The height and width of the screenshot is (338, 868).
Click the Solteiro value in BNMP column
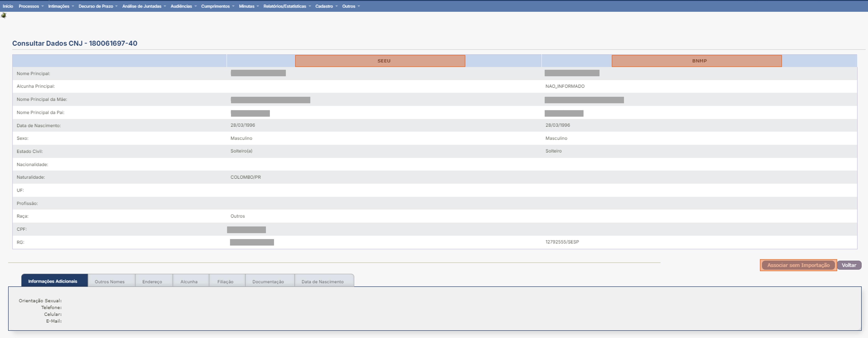click(x=554, y=151)
